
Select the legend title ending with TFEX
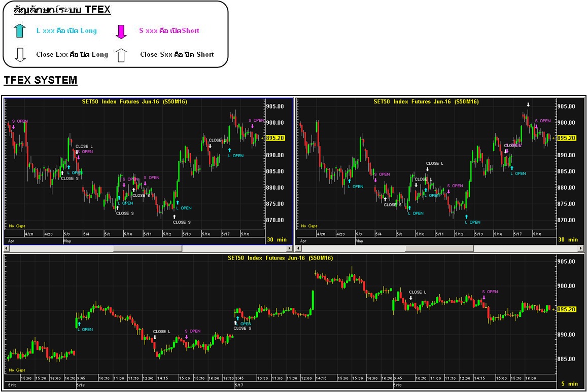[x=62, y=9]
